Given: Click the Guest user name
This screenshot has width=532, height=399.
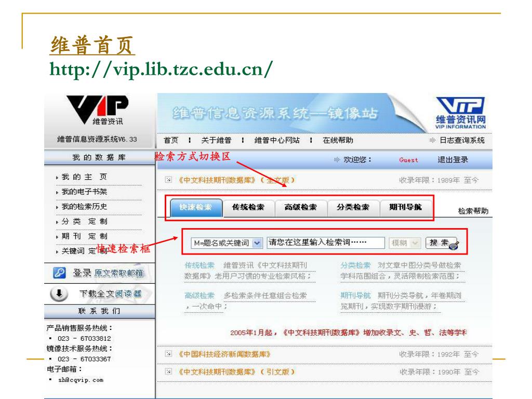Looking at the screenshot, I should point(408,160).
